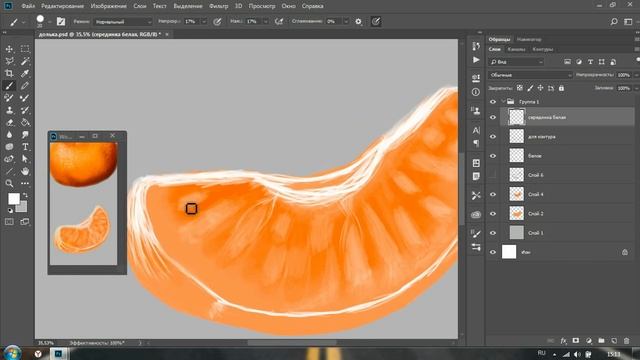
Task: Filter layers by type (T) icon
Action: click(590, 62)
